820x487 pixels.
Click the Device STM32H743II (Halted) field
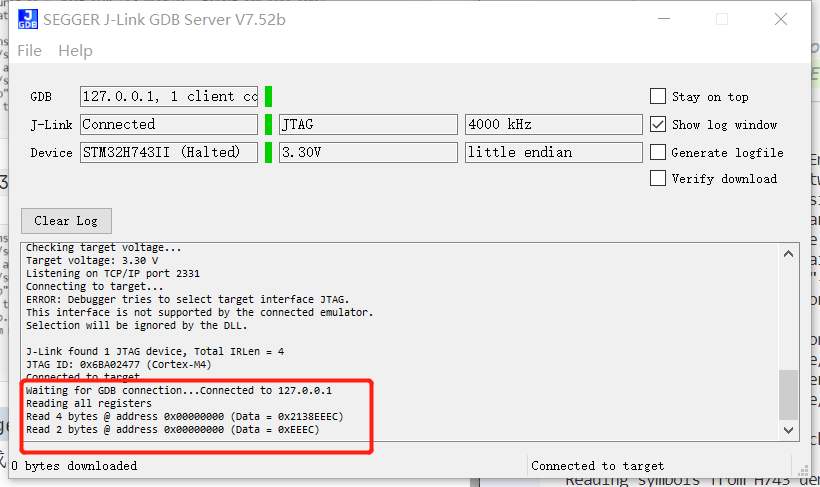(169, 152)
